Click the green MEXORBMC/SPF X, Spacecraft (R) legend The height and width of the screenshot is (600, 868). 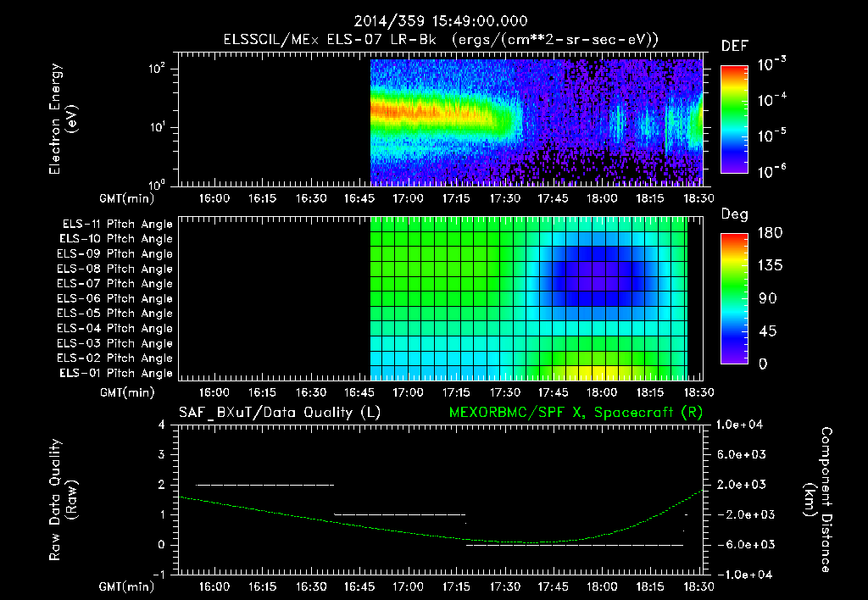(x=576, y=413)
